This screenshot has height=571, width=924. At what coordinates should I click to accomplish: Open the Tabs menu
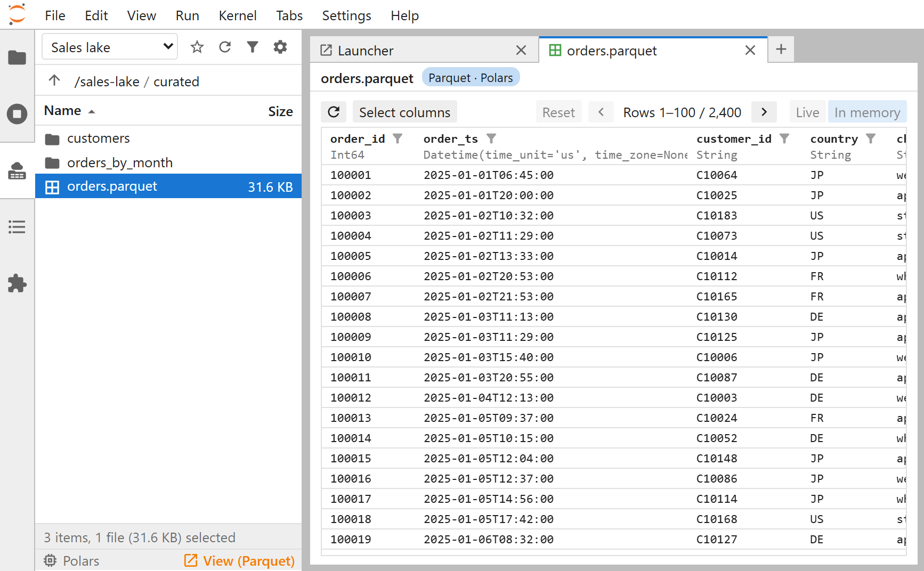(289, 15)
